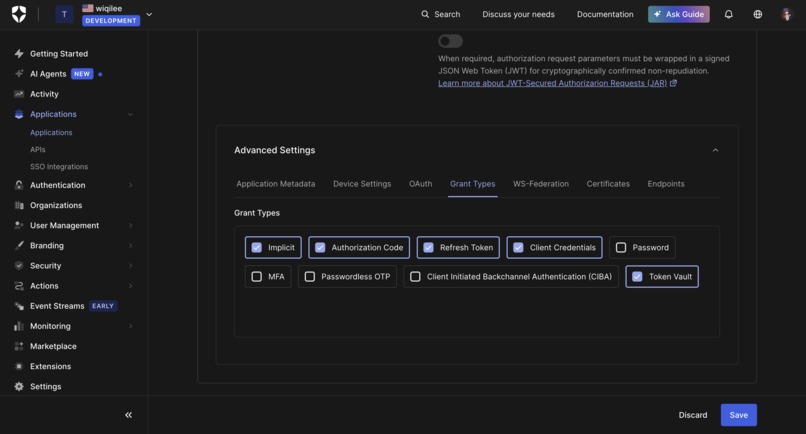Click the User Management people icon
The image size is (806, 434).
[x=19, y=225]
